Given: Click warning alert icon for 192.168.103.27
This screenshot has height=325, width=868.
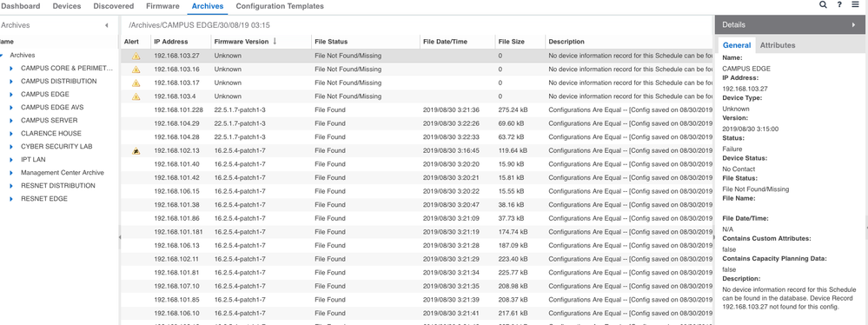Looking at the screenshot, I should point(136,56).
